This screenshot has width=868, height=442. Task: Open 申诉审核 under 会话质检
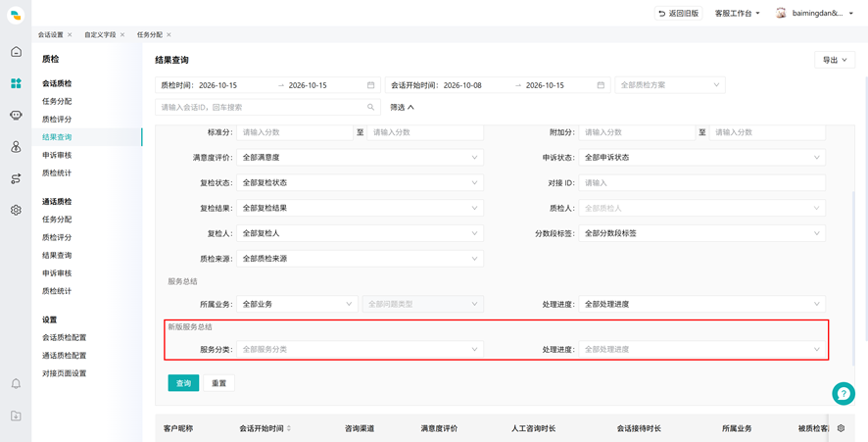(57, 155)
